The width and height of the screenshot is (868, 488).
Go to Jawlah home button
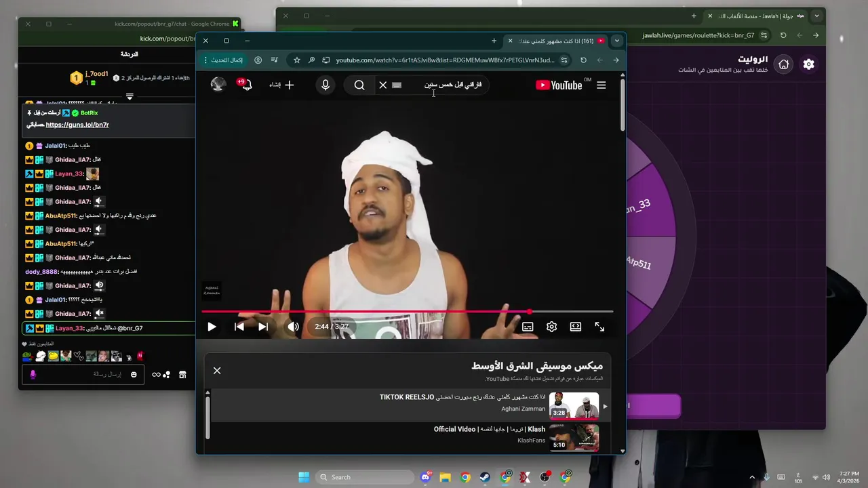tap(783, 64)
